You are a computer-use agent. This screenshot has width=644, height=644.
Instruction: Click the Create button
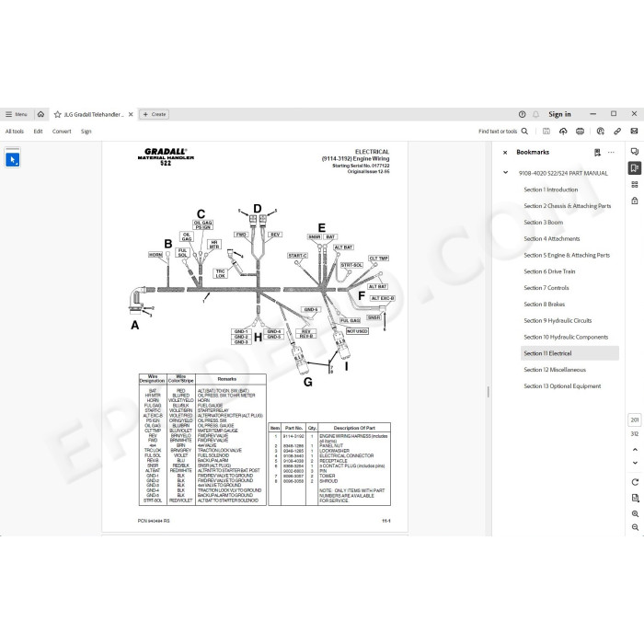click(x=154, y=114)
